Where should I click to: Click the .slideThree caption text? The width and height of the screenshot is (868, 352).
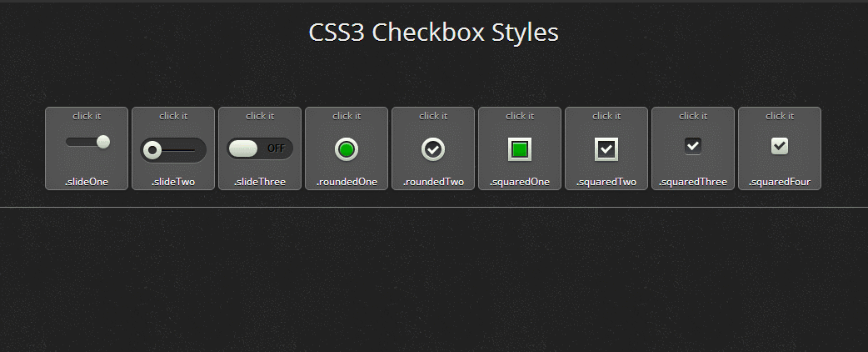pyautogui.click(x=260, y=181)
